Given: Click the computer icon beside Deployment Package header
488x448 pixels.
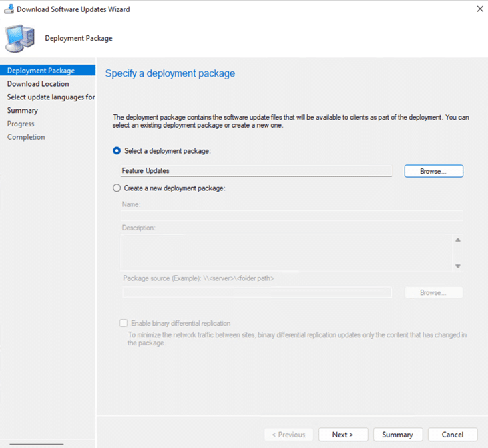Looking at the screenshot, I should coord(20,39).
